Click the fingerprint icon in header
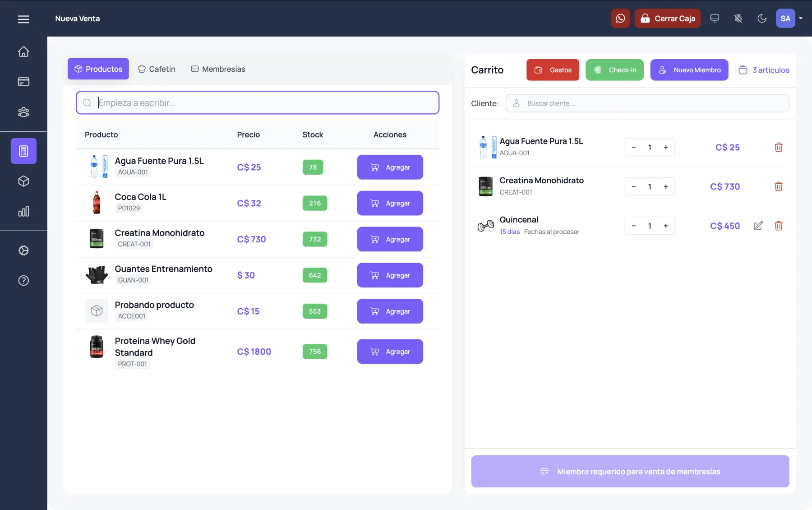This screenshot has width=812, height=510. [x=738, y=19]
